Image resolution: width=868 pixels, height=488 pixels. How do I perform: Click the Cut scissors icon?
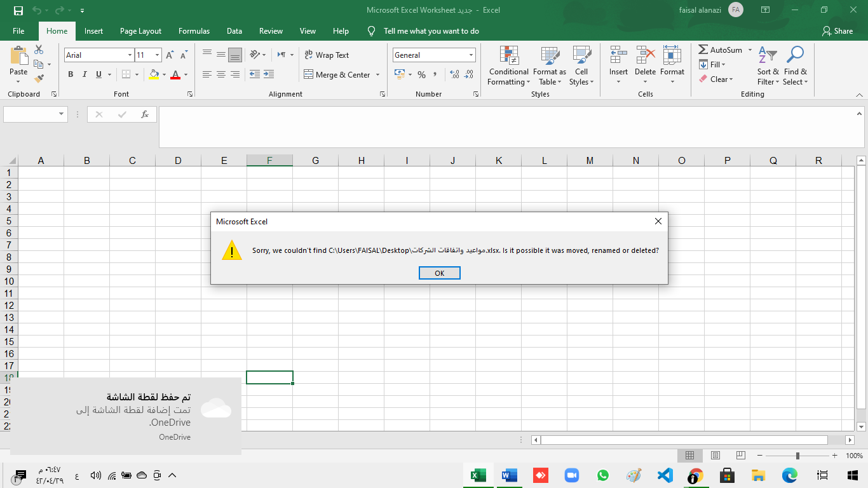click(39, 50)
